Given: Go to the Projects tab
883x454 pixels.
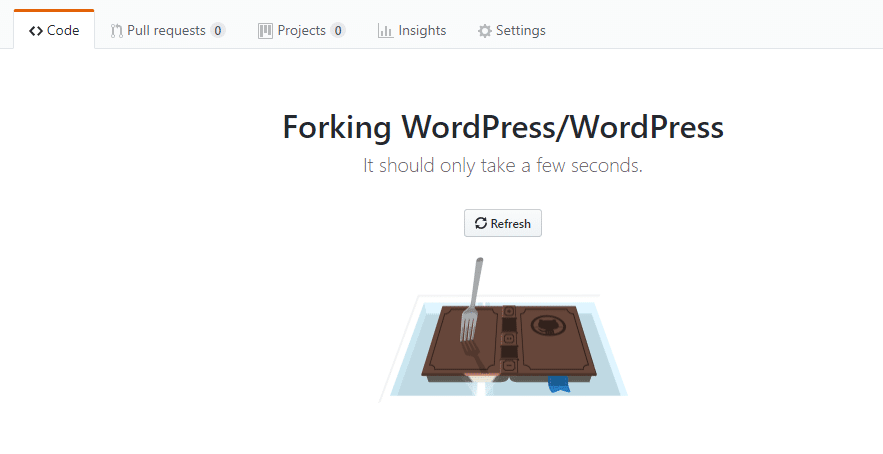Looking at the screenshot, I should 301,31.
